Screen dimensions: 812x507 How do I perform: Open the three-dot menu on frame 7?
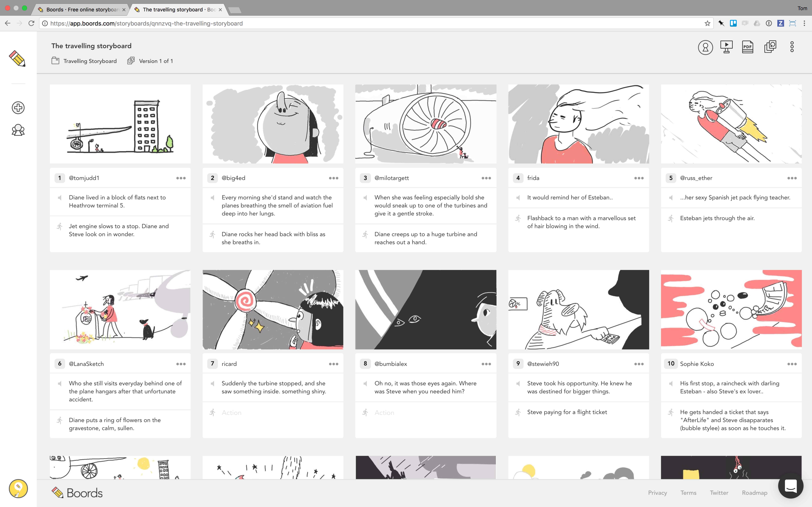(334, 364)
